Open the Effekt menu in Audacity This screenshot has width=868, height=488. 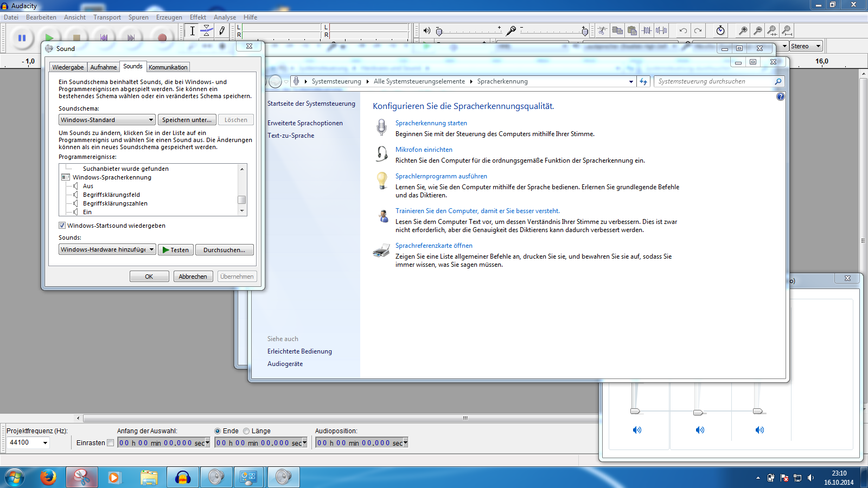click(198, 17)
